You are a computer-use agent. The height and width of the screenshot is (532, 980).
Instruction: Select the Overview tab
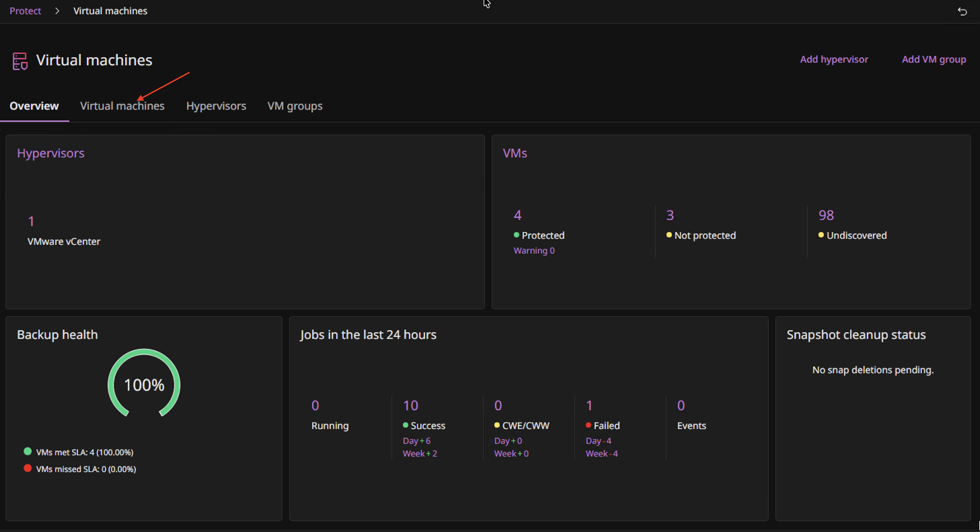coord(34,106)
